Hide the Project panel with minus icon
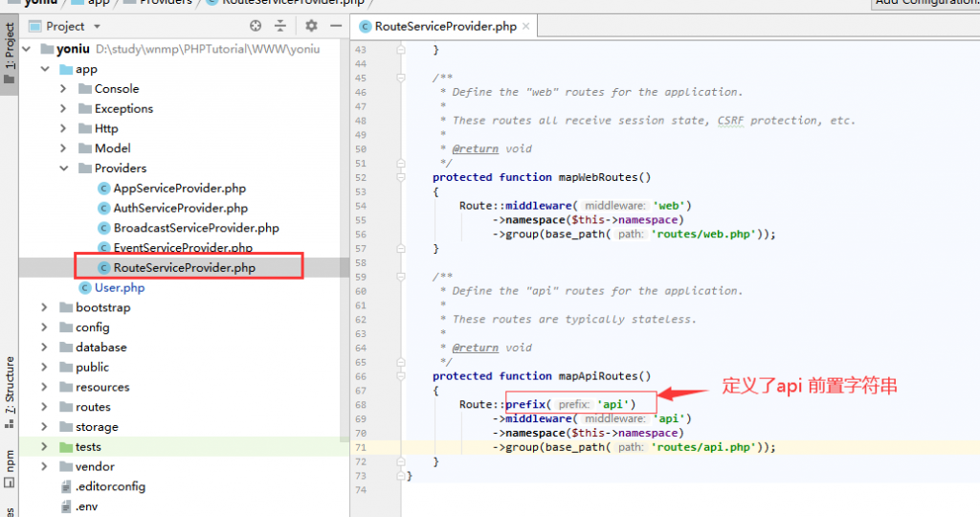 click(334, 26)
